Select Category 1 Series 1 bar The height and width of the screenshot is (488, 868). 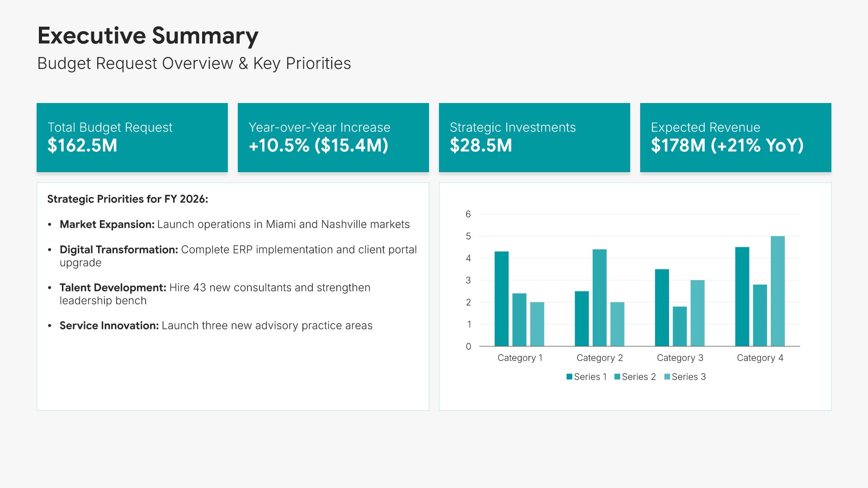coord(501,299)
